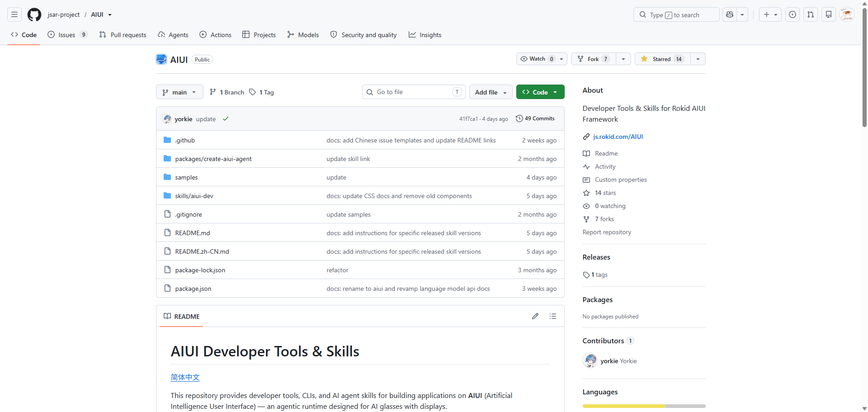Click Report repository link
This screenshot has width=868, height=412.
607,232
